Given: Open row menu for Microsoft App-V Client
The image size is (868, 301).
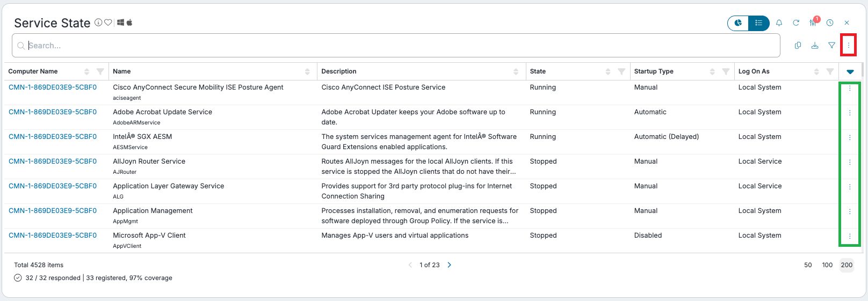Looking at the screenshot, I should (850, 236).
